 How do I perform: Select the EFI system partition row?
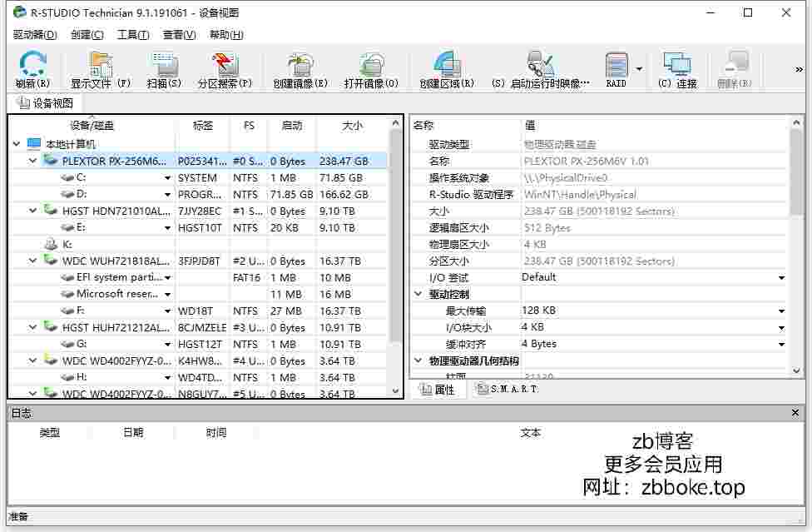click(199, 277)
